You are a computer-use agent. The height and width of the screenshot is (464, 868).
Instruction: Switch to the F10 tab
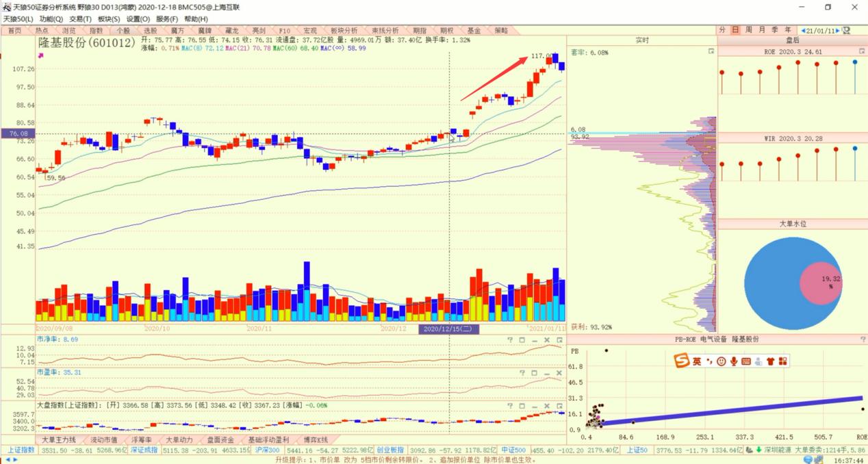(x=285, y=31)
